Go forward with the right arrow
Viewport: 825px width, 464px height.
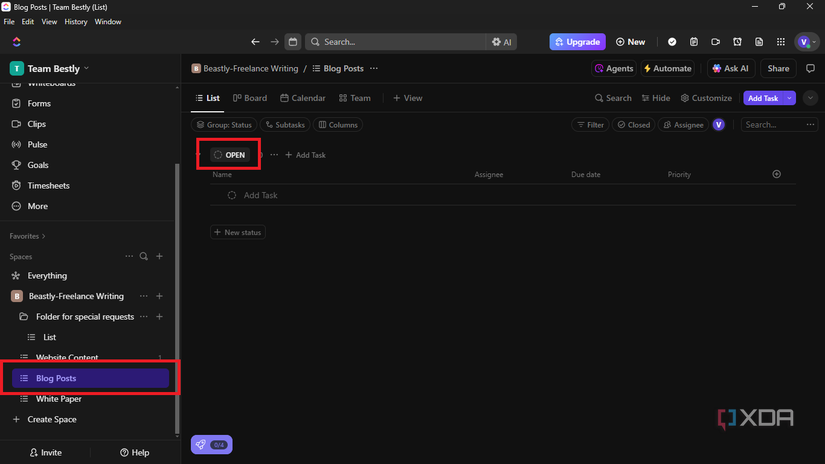[274, 42]
